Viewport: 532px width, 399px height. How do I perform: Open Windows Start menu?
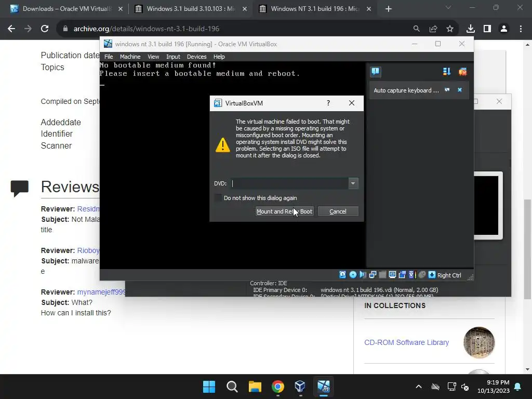point(209,387)
